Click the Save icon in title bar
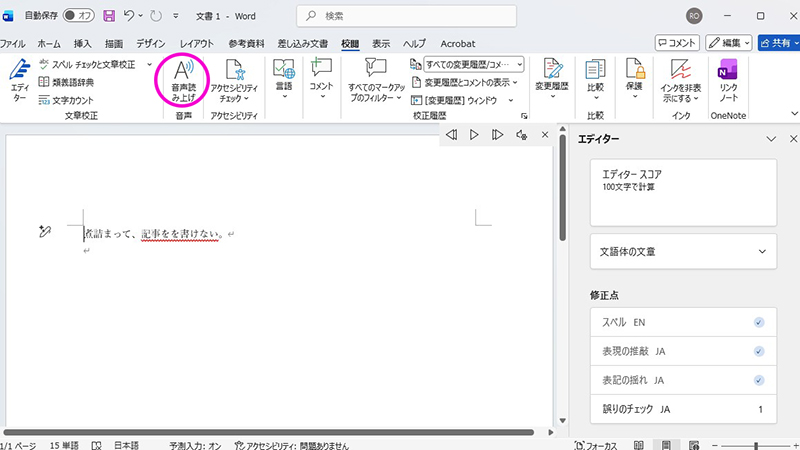The height and width of the screenshot is (450, 800). pos(109,17)
